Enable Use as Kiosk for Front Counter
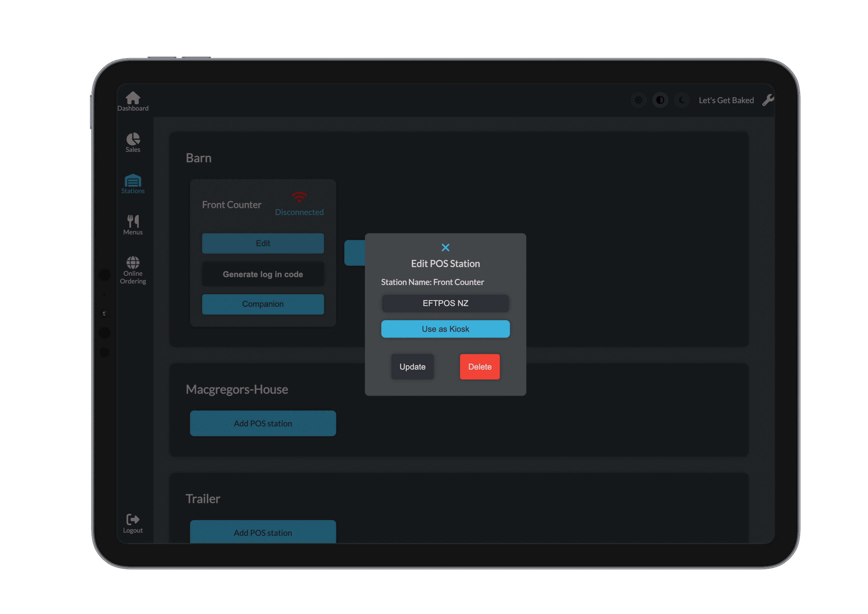The image size is (868, 614). point(445,329)
